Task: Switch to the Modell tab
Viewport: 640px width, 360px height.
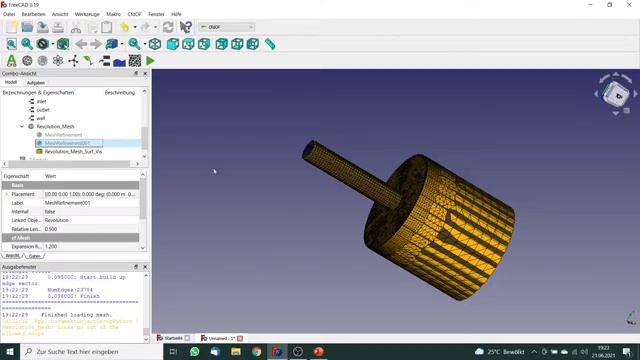Action: pyautogui.click(x=11, y=82)
